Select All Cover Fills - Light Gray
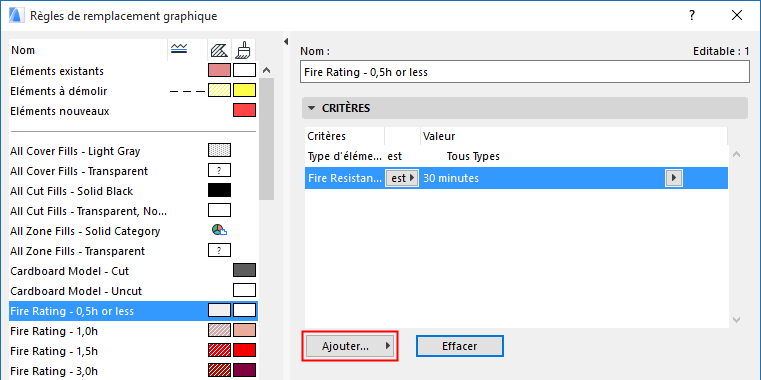The height and width of the screenshot is (380, 761). 133,151
